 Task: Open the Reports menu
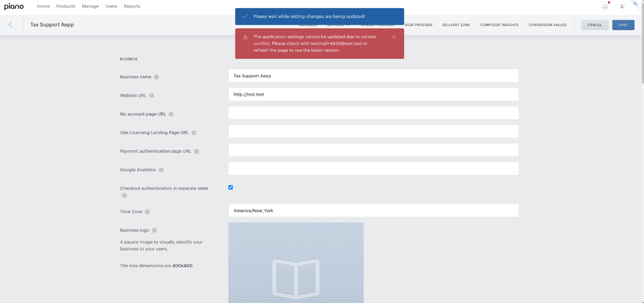132,6
